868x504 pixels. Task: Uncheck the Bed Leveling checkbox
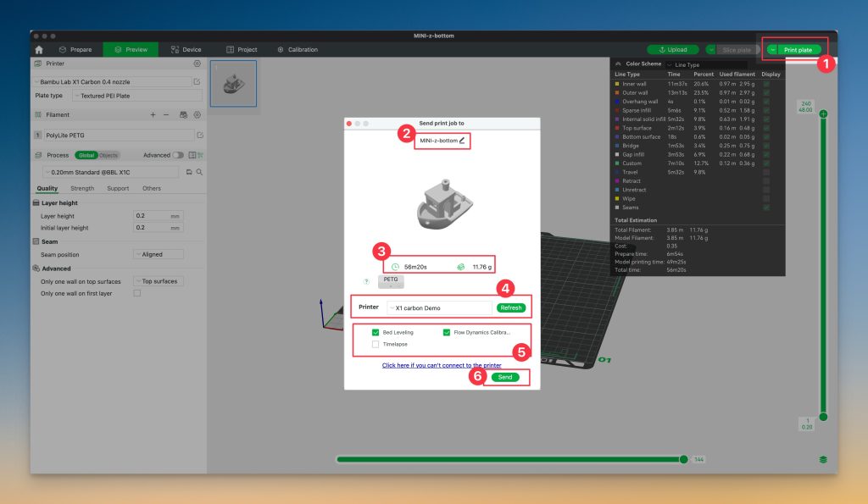point(376,333)
